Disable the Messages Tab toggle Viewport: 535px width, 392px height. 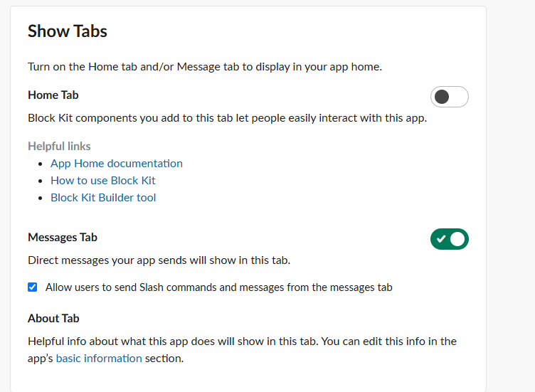click(x=449, y=239)
